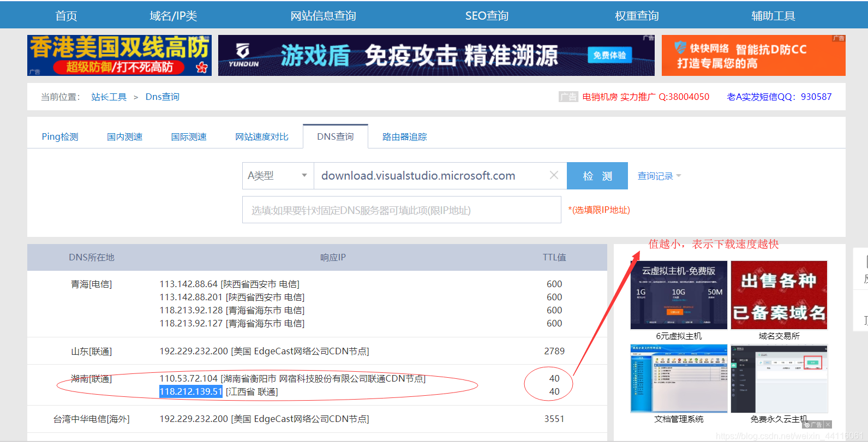Click the highlighted IP 118.212.139.51
This screenshot has width=868, height=446.
(x=191, y=391)
